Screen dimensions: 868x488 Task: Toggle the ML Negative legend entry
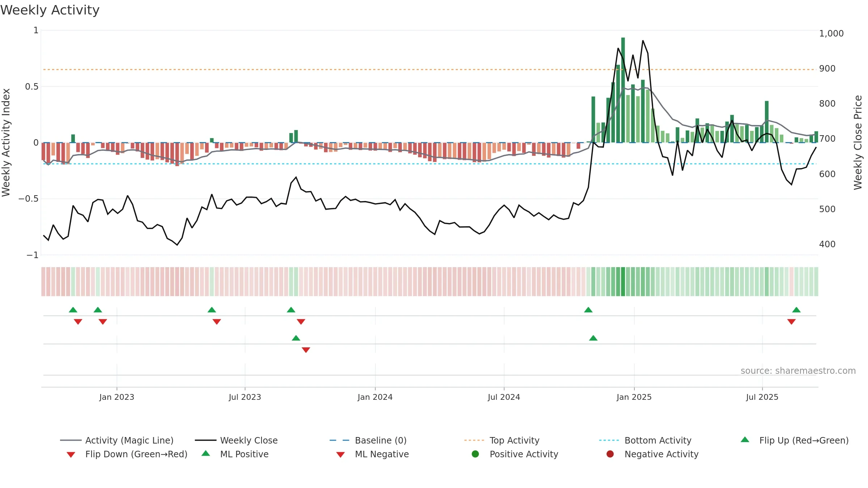click(x=373, y=454)
